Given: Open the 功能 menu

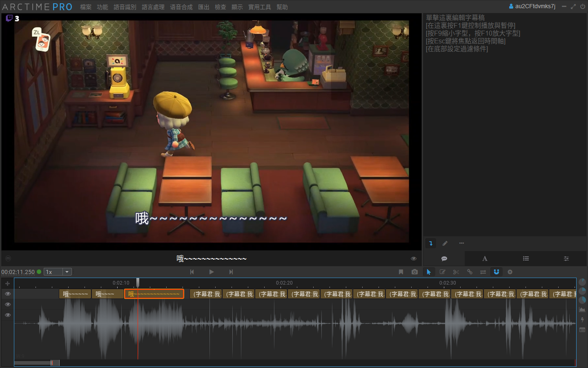Looking at the screenshot, I should click(102, 7).
